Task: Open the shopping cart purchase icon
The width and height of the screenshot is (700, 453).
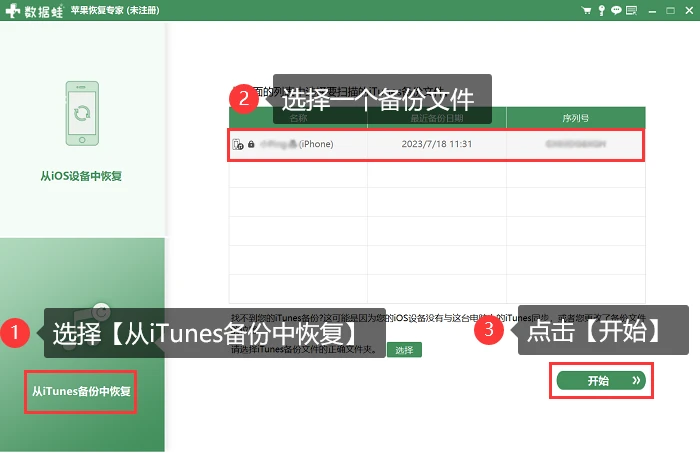Action: [x=586, y=10]
